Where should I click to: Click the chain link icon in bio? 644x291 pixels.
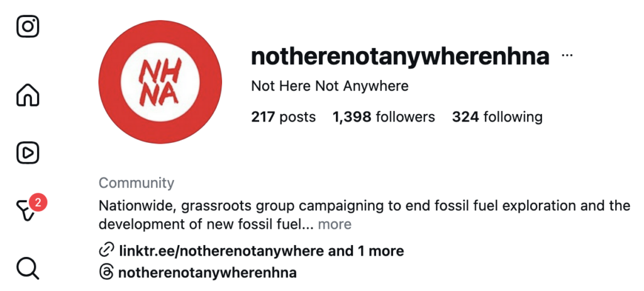[x=106, y=251]
